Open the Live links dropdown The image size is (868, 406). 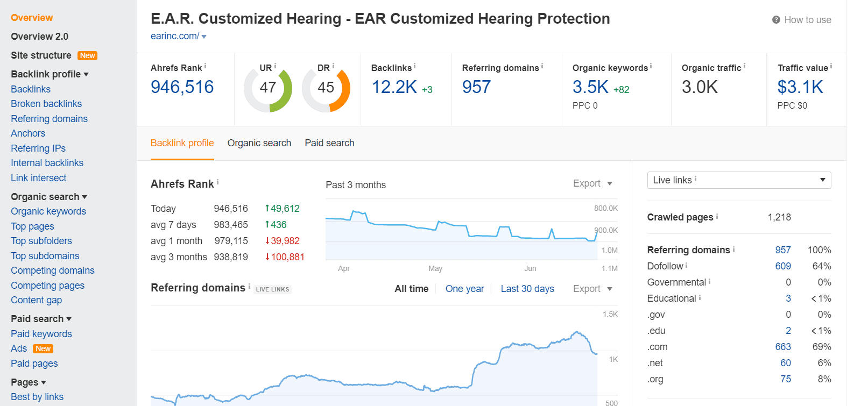pos(739,180)
